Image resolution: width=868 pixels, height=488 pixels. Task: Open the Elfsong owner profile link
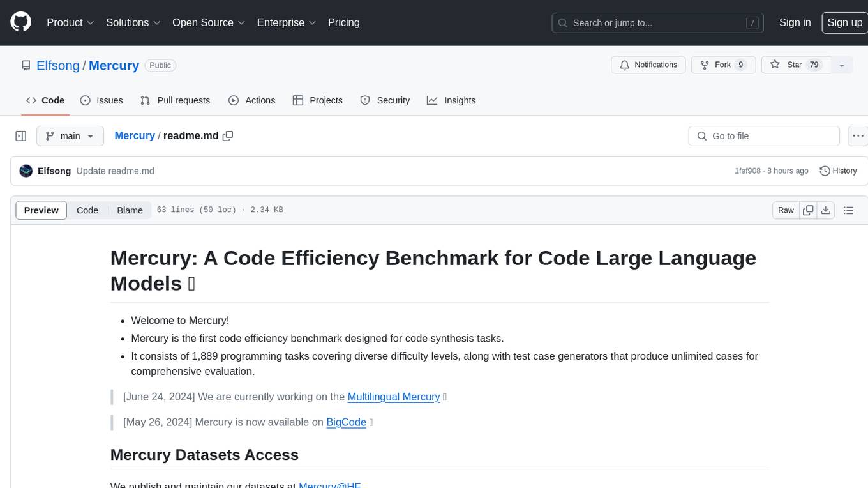pyautogui.click(x=58, y=65)
